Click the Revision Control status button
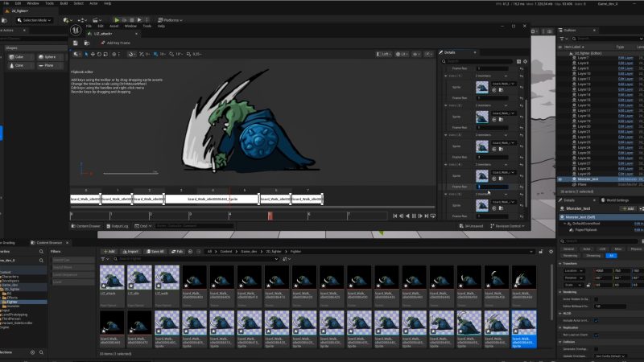Screen dimensions: 644x362 pos(506,226)
